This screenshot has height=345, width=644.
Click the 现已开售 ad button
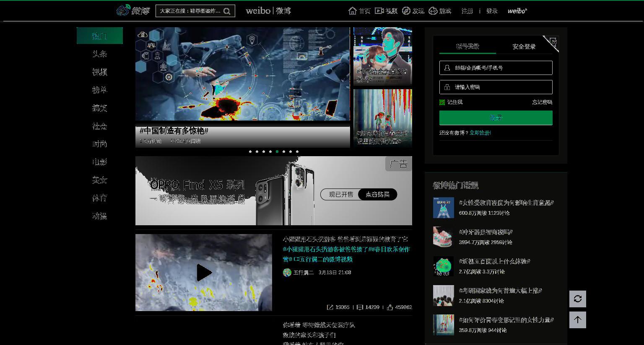coord(340,194)
